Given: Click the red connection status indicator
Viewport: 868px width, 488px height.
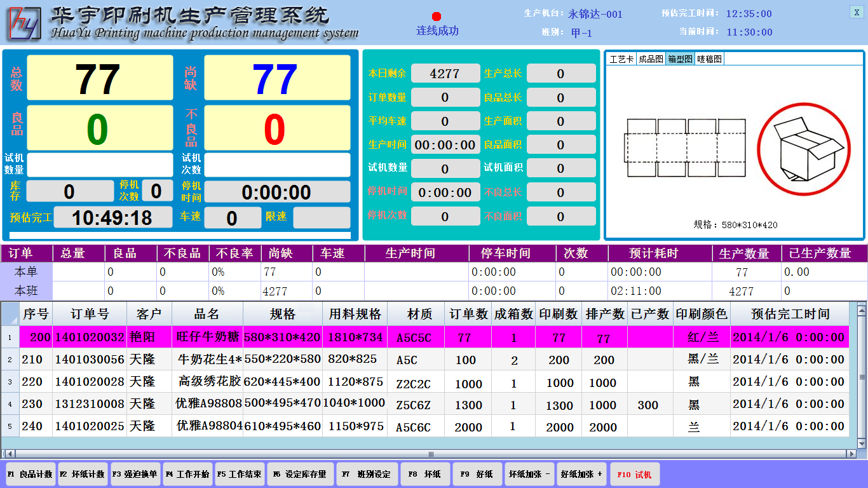Looking at the screenshot, I should [x=437, y=17].
